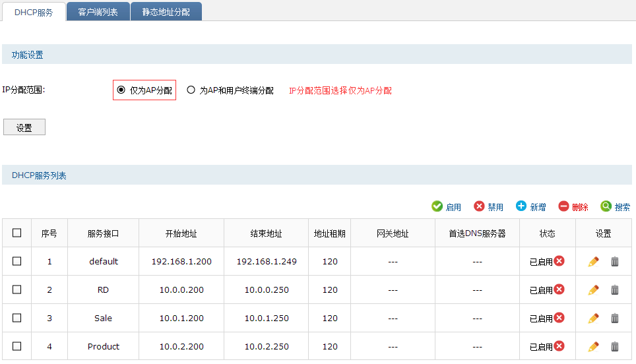The width and height of the screenshot is (636, 364).
Task: Delete the RD row with trash icon
Action: [x=615, y=290]
